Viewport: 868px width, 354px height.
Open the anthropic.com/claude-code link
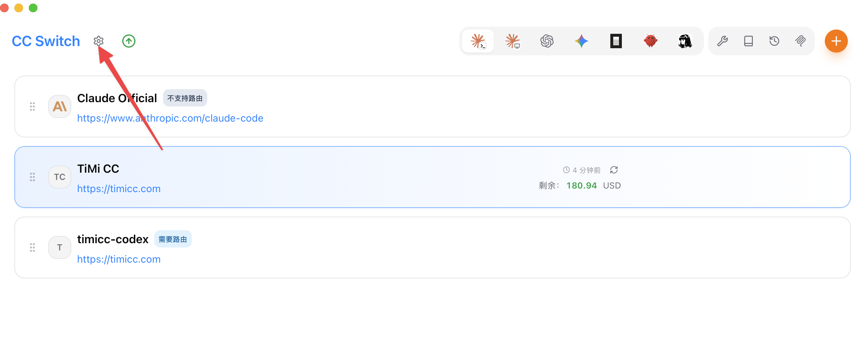[x=170, y=118]
